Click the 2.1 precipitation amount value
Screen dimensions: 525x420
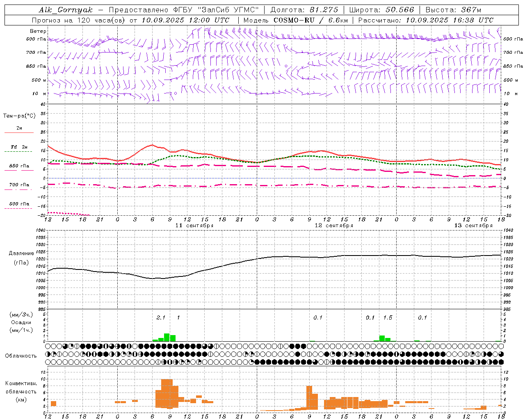tap(161, 318)
